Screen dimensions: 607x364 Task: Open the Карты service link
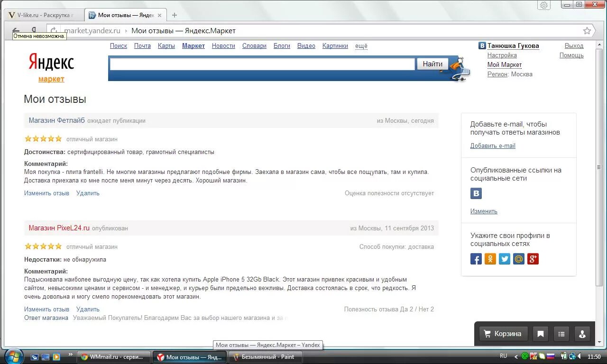pos(166,46)
